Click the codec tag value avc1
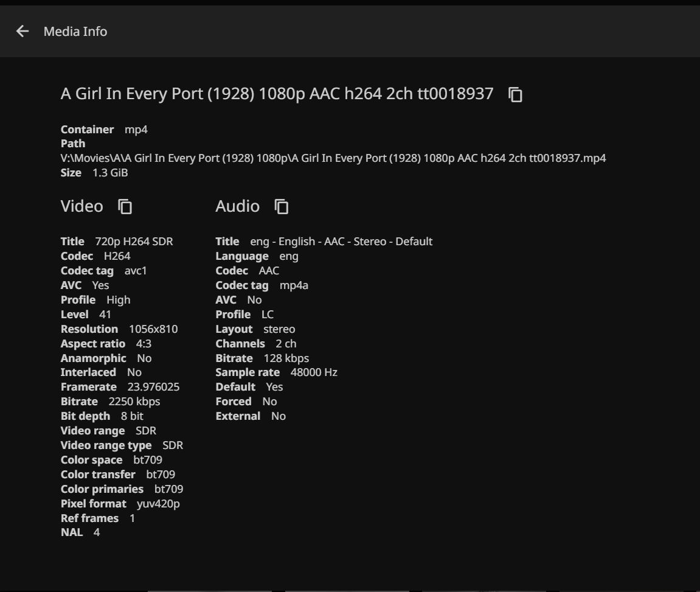This screenshot has height=592, width=700. (x=136, y=271)
